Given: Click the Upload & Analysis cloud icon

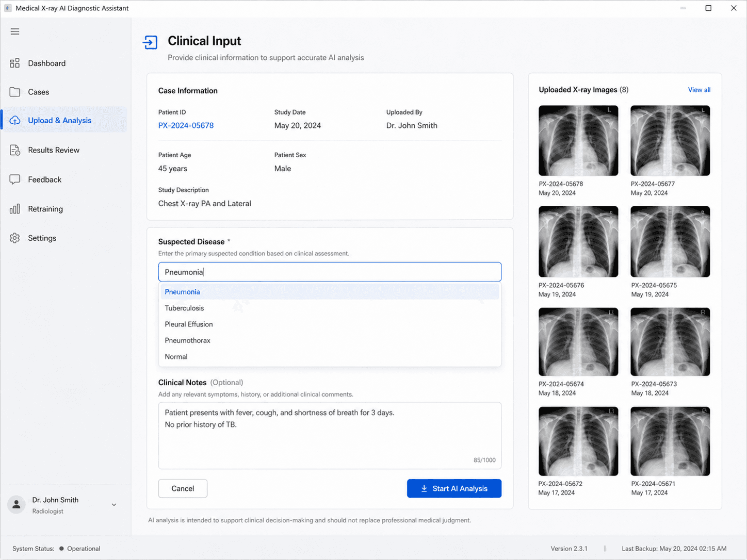Looking at the screenshot, I should coord(15,120).
